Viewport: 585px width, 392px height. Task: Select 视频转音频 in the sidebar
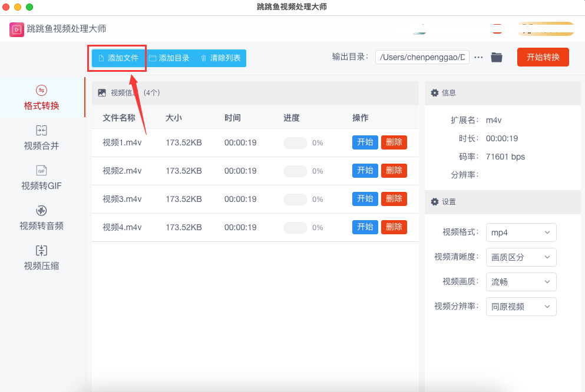click(x=41, y=218)
